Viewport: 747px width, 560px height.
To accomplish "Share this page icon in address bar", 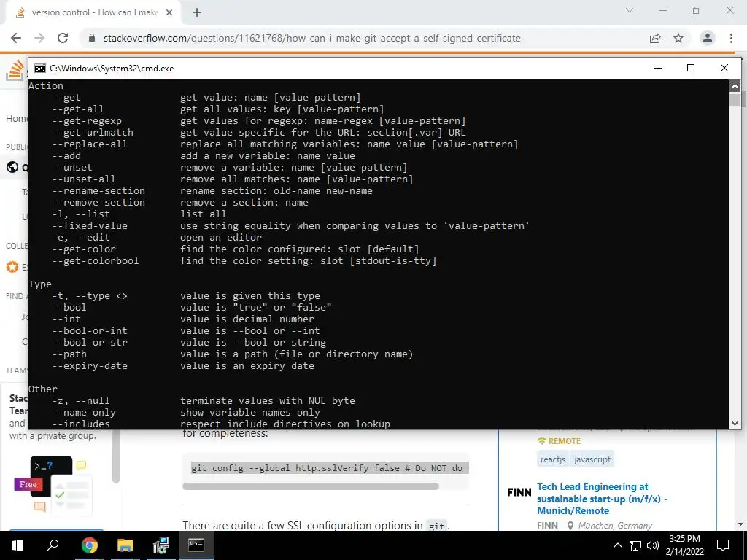I will [x=655, y=38].
